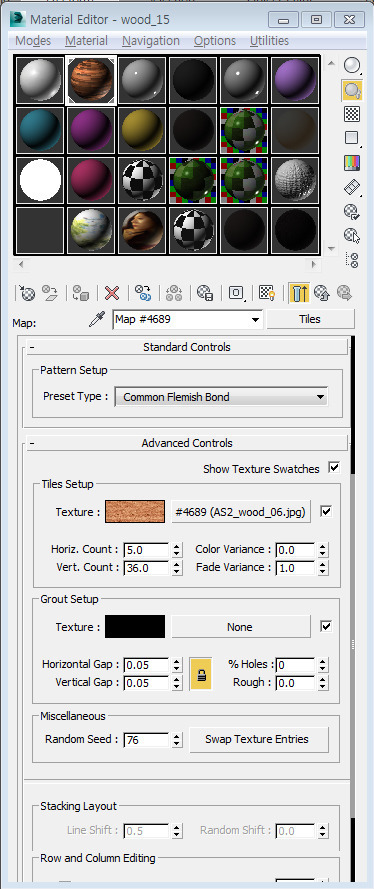Click Put Material to Scene icon
Viewport: 374px width, 889px height.
pyautogui.click(x=50, y=293)
